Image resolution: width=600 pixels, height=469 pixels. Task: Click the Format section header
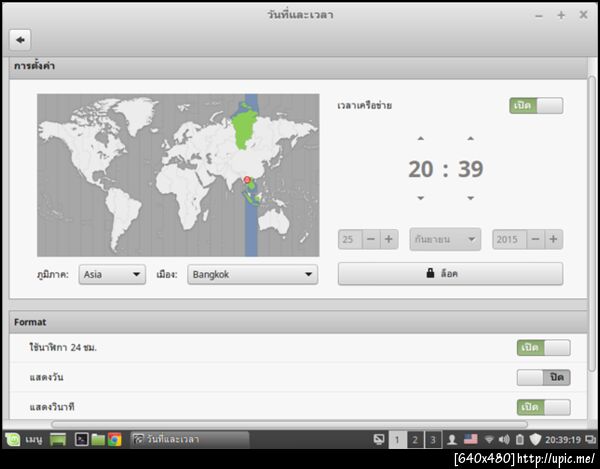click(x=298, y=322)
